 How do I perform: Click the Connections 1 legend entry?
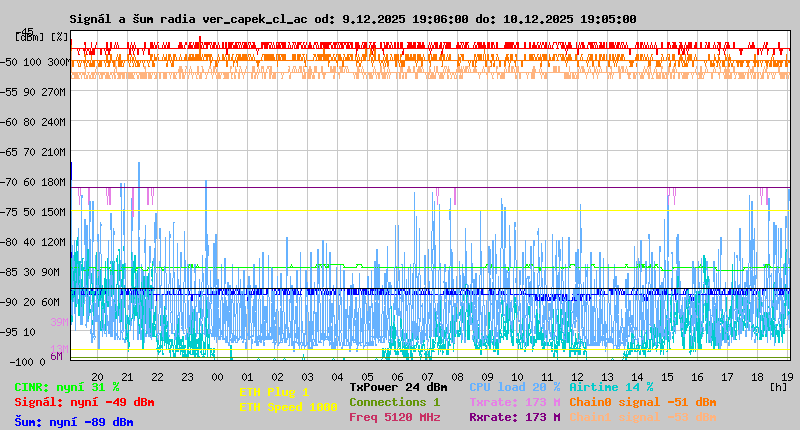(394, 402)
